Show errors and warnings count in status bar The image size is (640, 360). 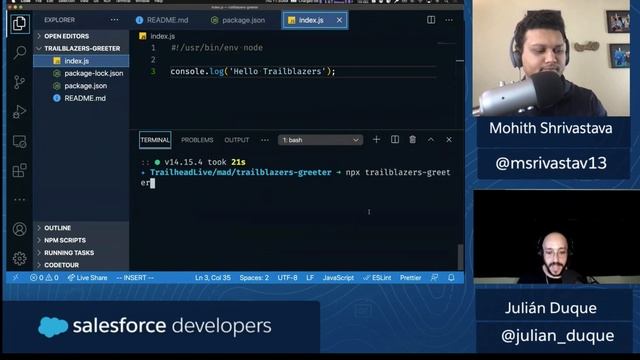44,278
